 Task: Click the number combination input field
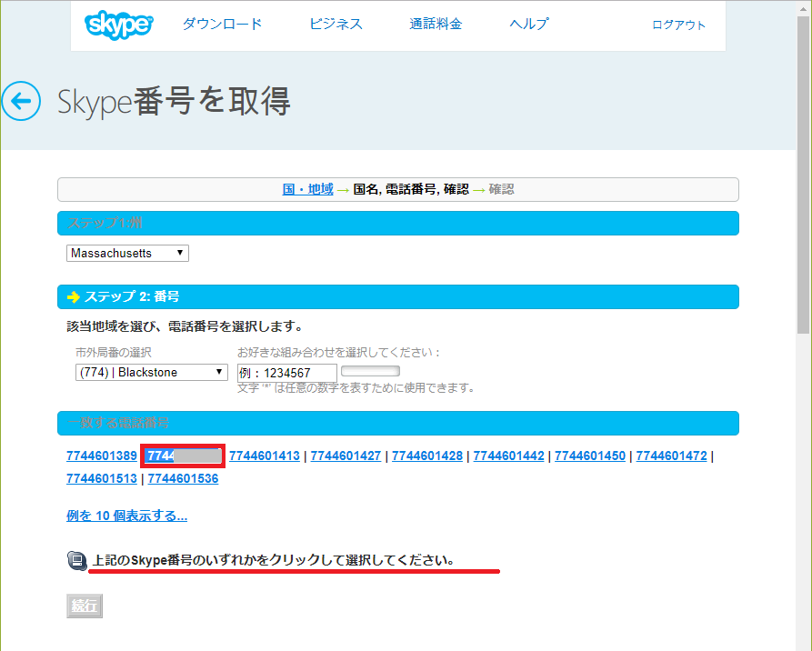click(x=287, y=373)
